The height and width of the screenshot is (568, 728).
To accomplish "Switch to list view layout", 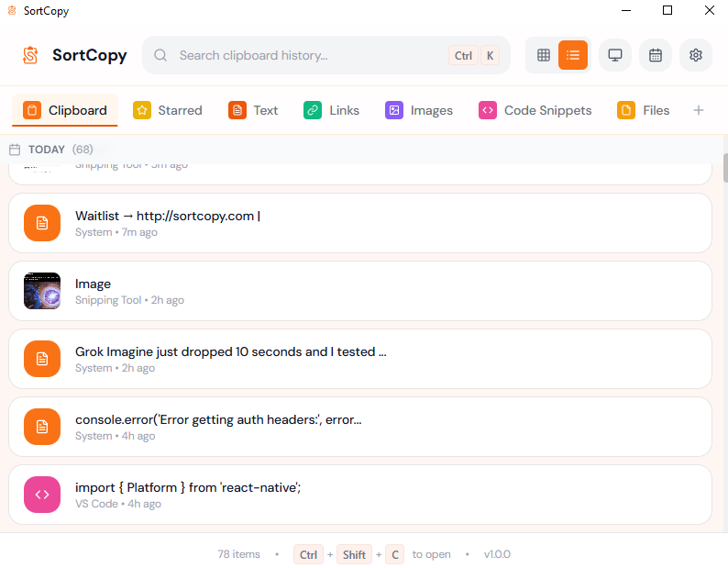I will click(573, 55).
